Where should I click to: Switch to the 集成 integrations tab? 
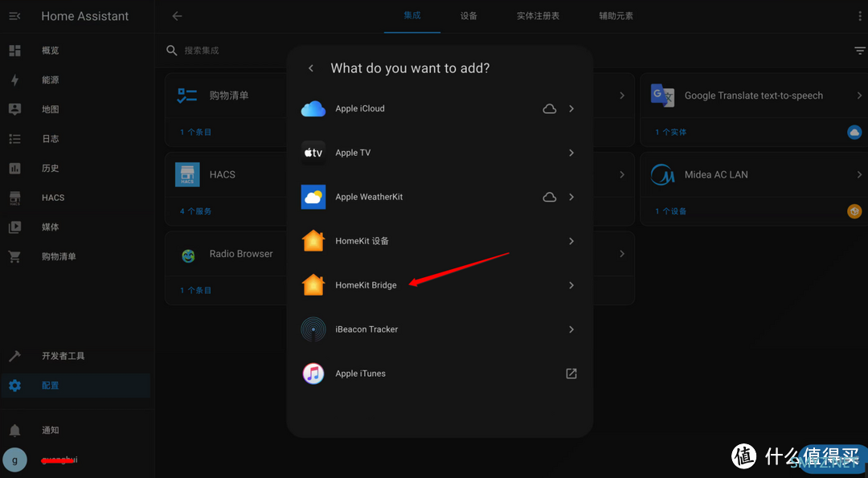click(x=412, y=15)
